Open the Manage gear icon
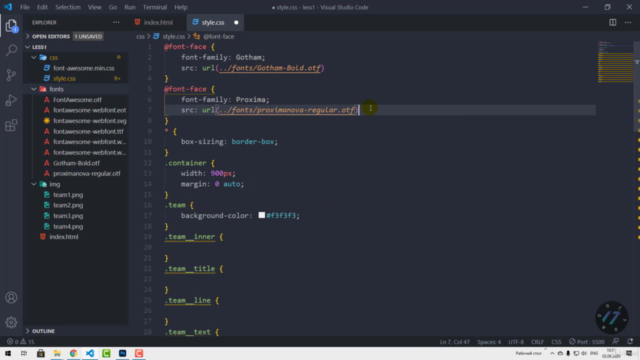This screenshot has width=640, height=360. click(x=11, y=322)
